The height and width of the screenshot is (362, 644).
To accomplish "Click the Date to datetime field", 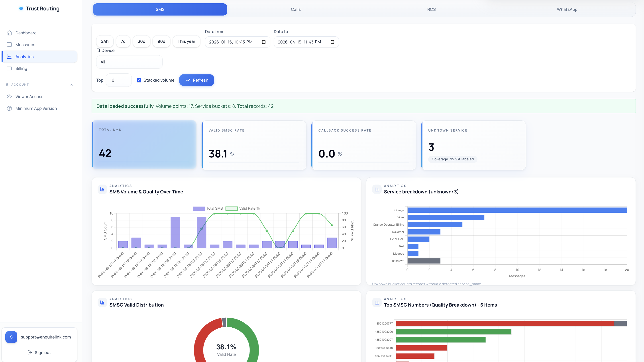I will pyautogui.click(x=306, y=42).
